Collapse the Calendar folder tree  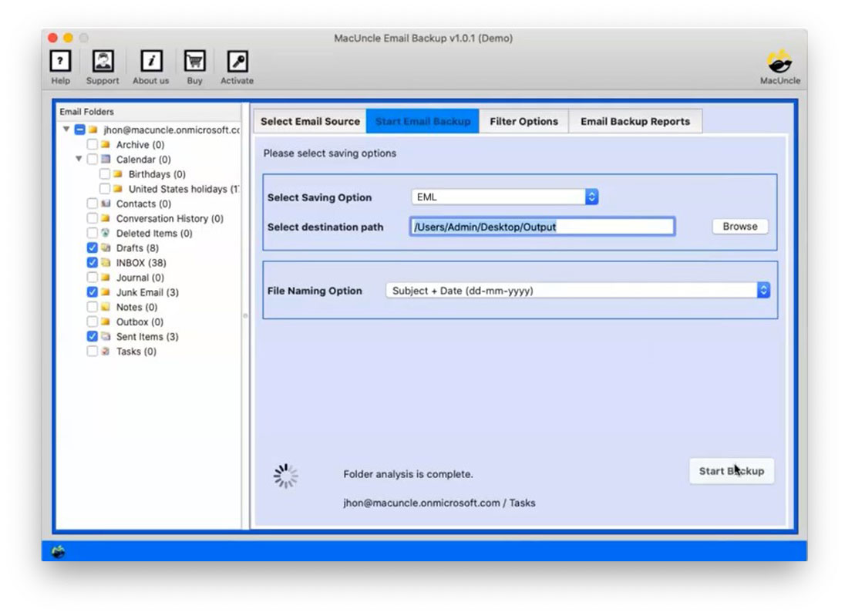79,159
